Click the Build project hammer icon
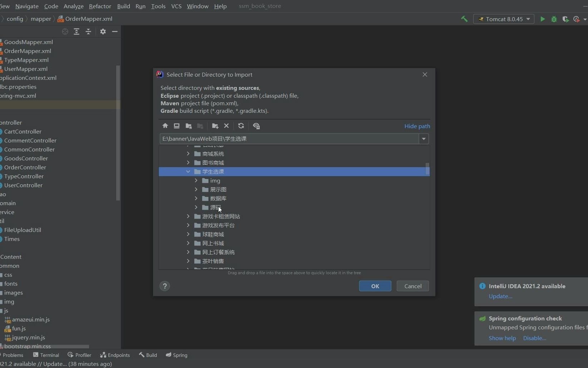The height and width of the screenshot is (368, 588). click(464, 19)
